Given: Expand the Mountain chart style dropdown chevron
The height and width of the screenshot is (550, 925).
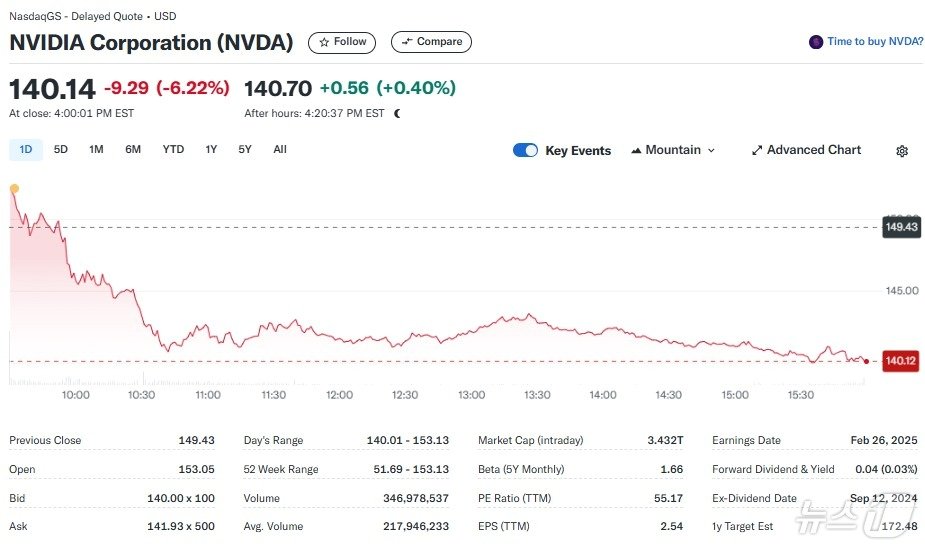Looking at the screenshot, I should [711, 150].
